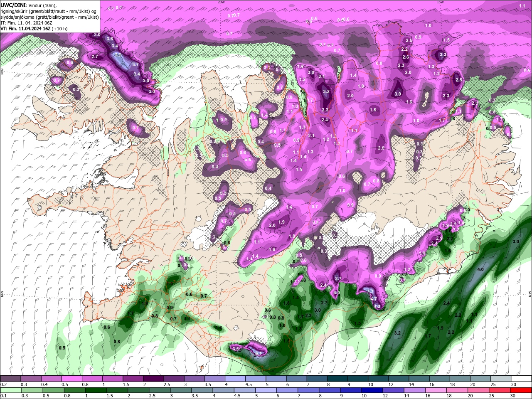This screenshot has height=399, width=532.
Task: Pick pale green rain swatch between 0.1 and 0.3
Action: [11, 390]
